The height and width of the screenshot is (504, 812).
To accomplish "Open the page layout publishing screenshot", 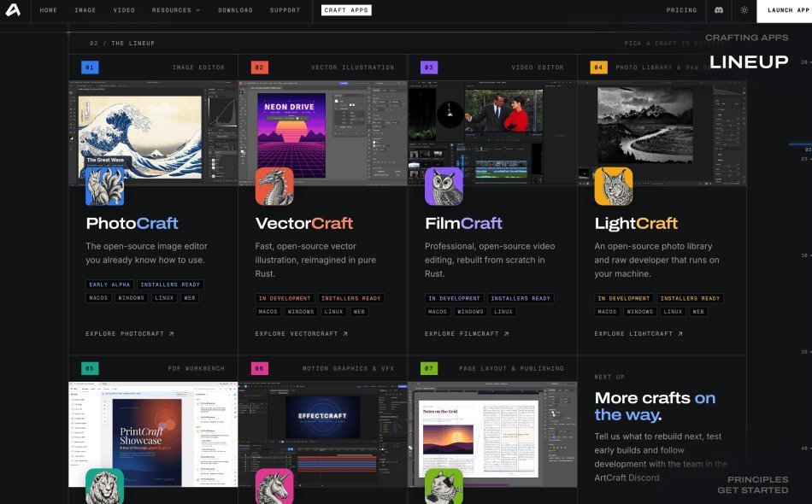I will click(x=492, y=435).
